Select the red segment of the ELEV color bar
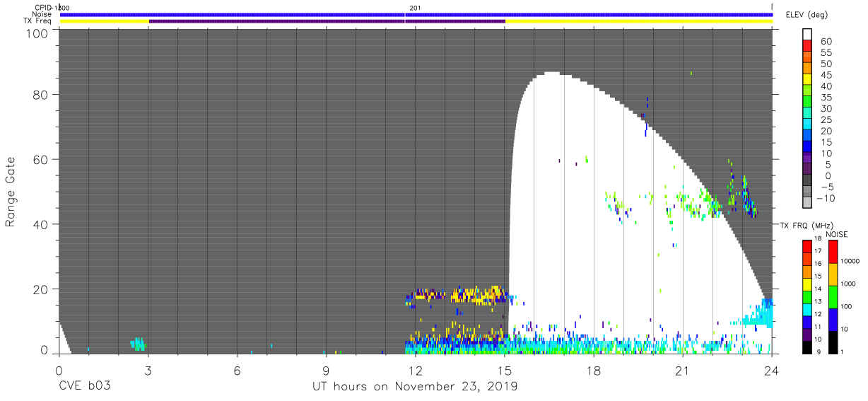Screen dimensions: 868x401 pos(808,45)
